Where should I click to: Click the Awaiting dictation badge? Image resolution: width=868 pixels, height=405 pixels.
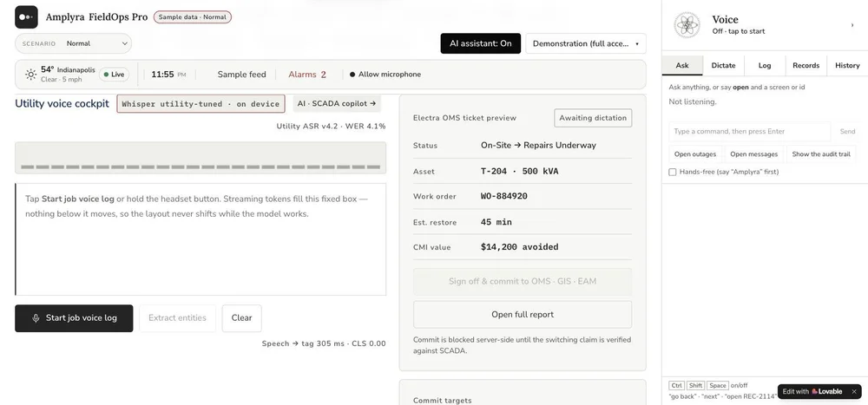593,118
